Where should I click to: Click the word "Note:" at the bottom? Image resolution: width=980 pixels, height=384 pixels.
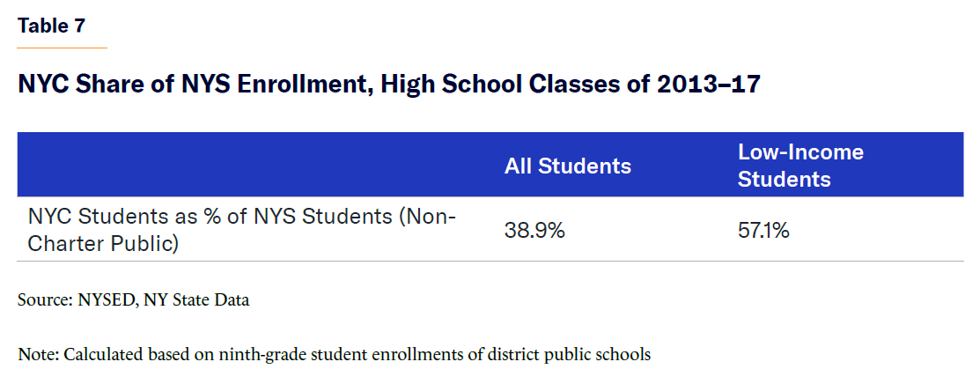pyautogui.click(x=37, y=355)
